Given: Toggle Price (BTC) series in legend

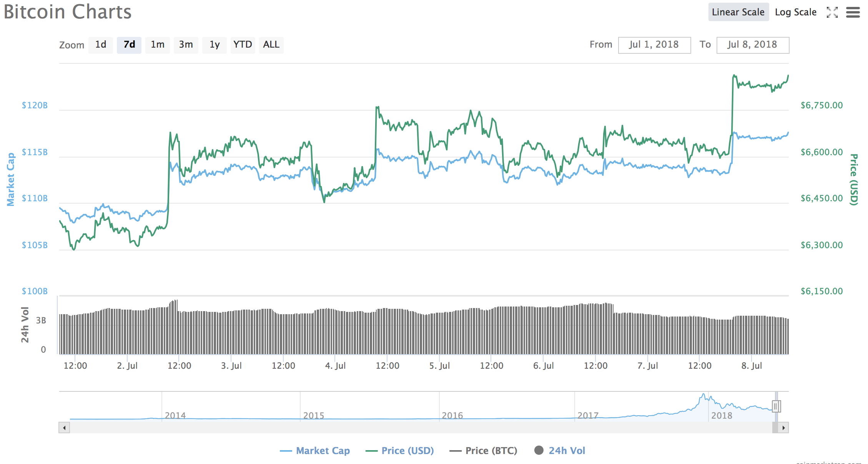Looking at the screenshot, I should tap(484, 451).
